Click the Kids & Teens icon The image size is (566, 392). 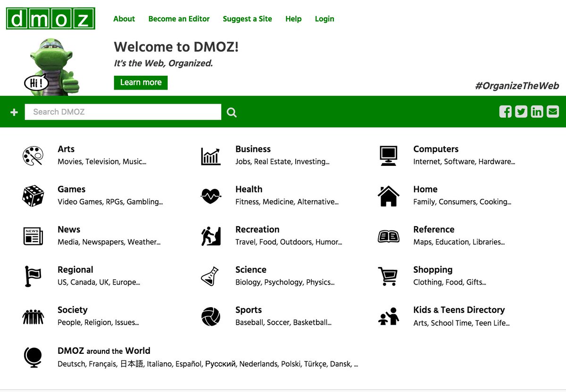click(389, 317)
